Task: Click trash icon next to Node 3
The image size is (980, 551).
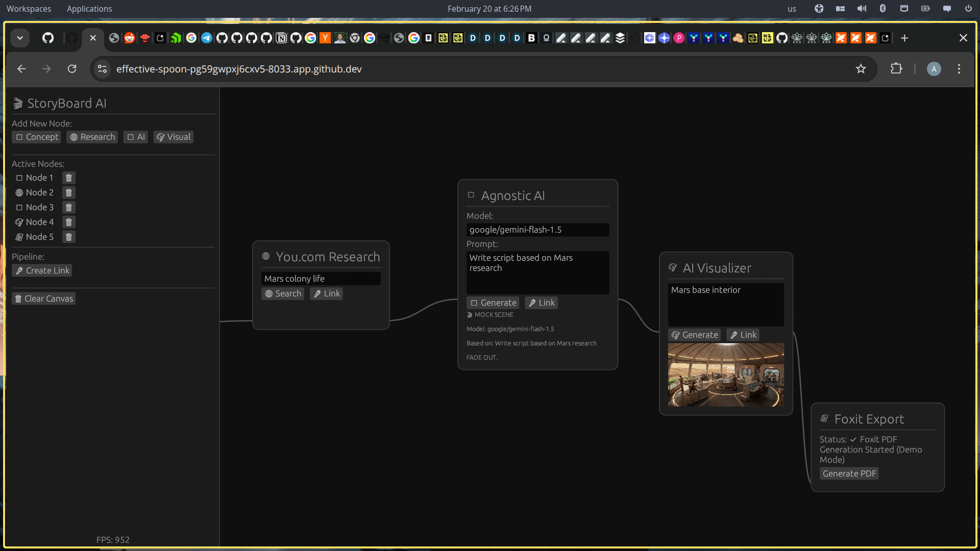Action: 68,207
